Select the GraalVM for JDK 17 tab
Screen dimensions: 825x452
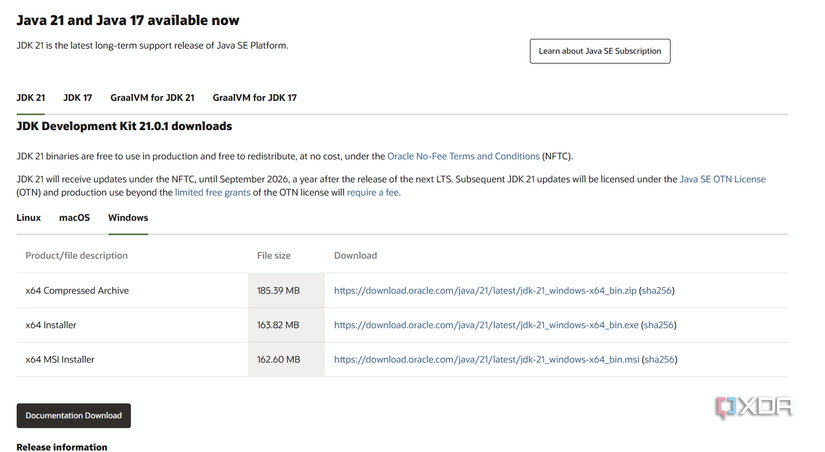(x=254, y=98)
